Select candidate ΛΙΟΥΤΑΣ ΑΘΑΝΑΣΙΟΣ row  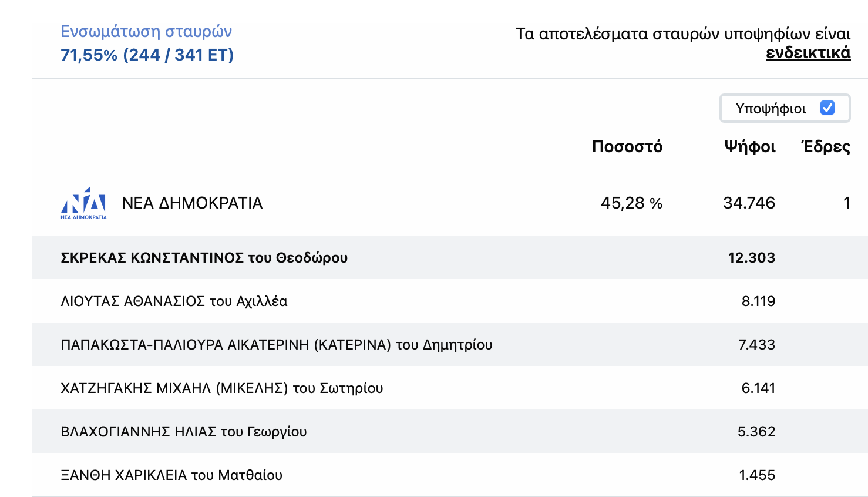click(450, 301)
